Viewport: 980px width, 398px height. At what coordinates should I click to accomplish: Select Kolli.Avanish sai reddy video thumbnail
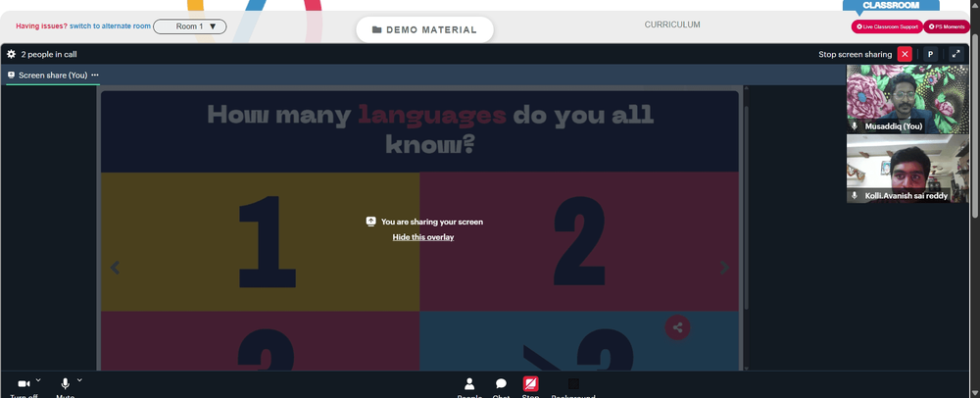907,169
